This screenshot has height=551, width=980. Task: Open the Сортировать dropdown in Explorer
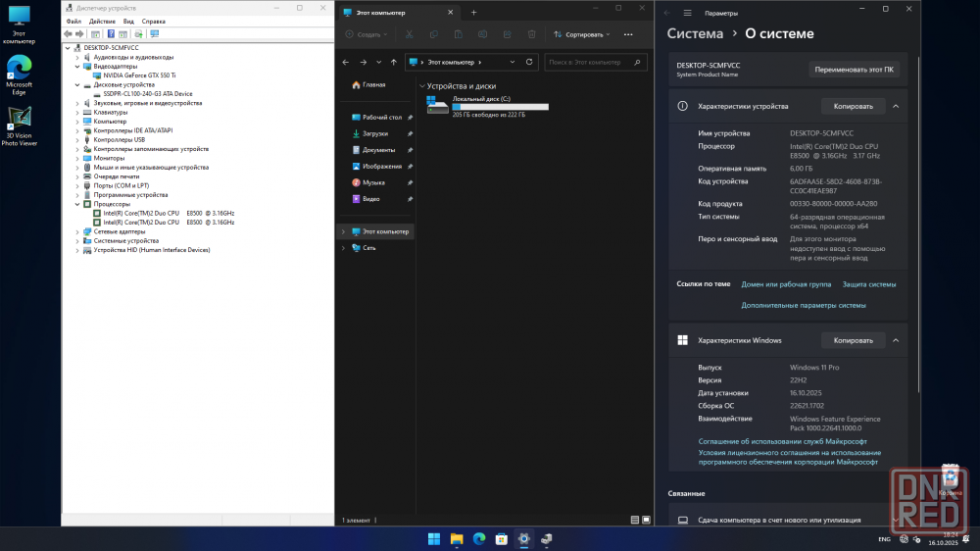pos(588,34)
